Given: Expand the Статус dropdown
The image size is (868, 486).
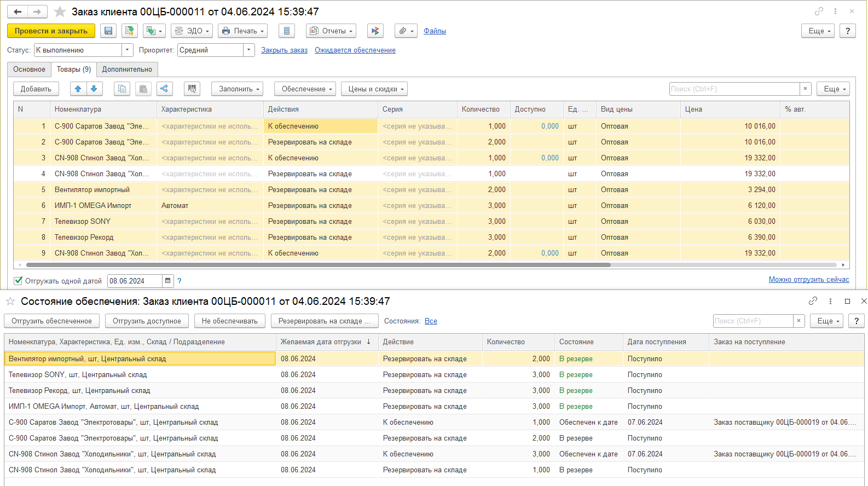Looking at the screenshot, I should [x=128, y=50].
